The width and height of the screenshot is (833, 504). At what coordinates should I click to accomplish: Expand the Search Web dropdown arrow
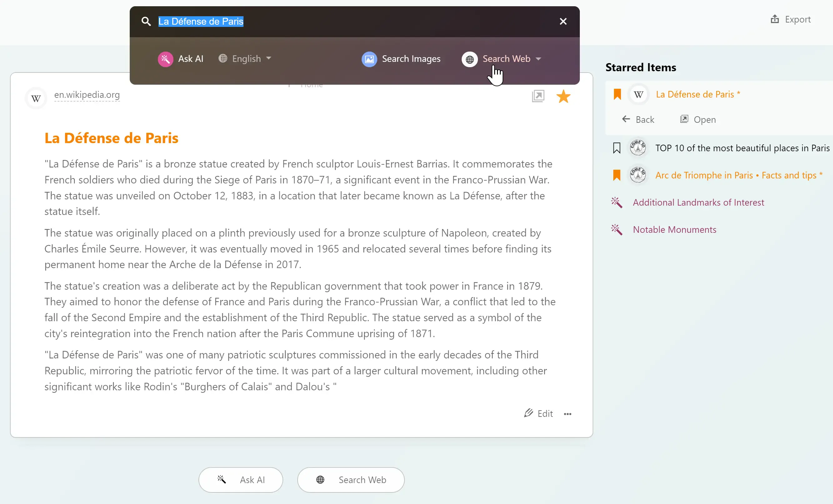coord(539,59)
